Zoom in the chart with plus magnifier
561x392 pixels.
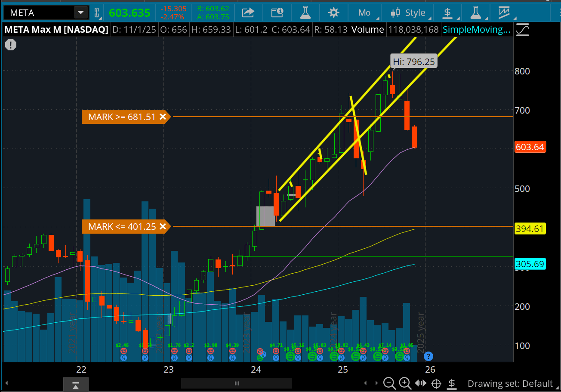coord(405,383)
